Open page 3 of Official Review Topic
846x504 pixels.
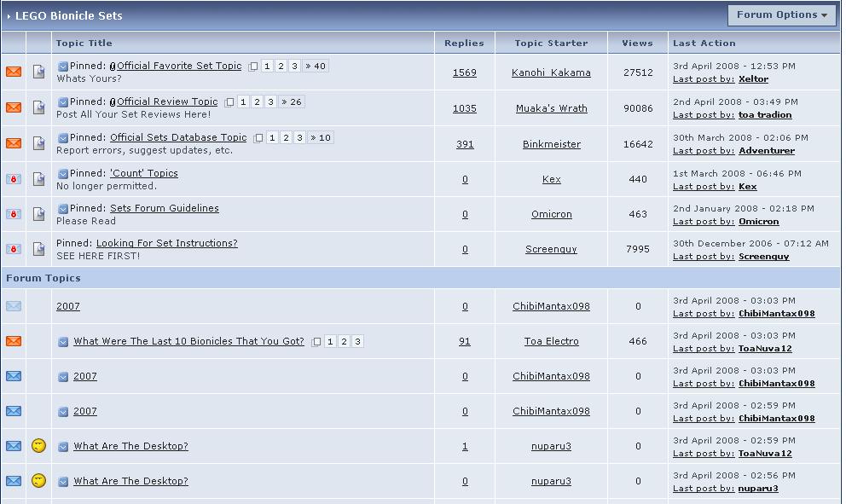click(271, 101)
